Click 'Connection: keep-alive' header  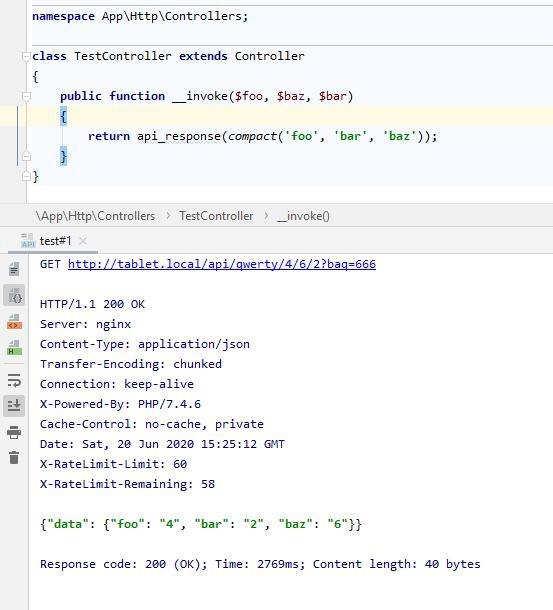click(x=117, y=384)
